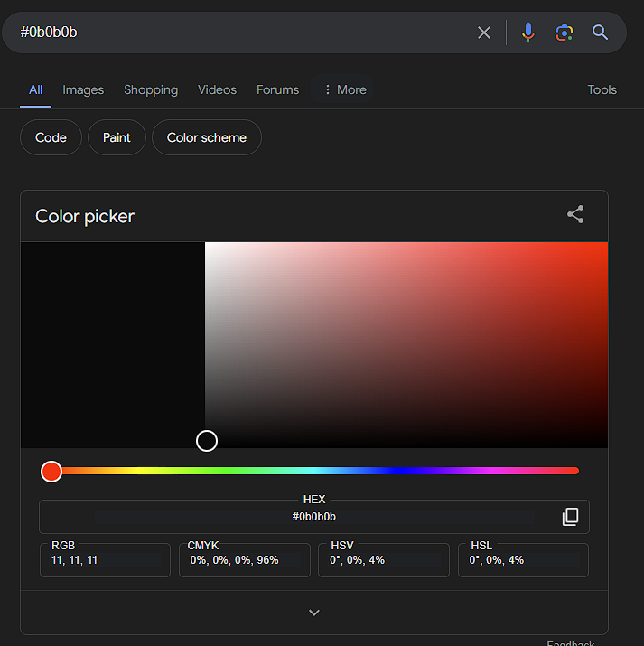Submit search with the magnifying glass icon
Image resolution: width=644 pixels, height=646 pixels.
pyautogui.click(x=600, y=33)
